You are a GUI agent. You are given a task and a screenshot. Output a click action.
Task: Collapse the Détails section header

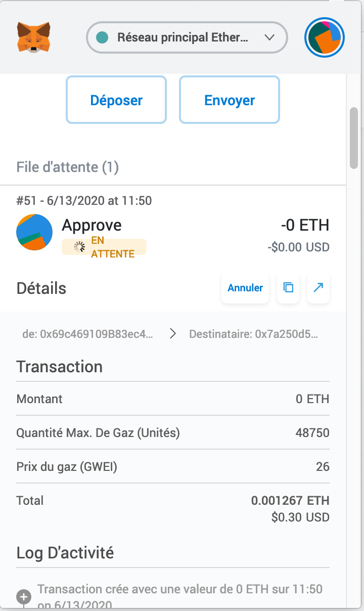pos(41,288)
